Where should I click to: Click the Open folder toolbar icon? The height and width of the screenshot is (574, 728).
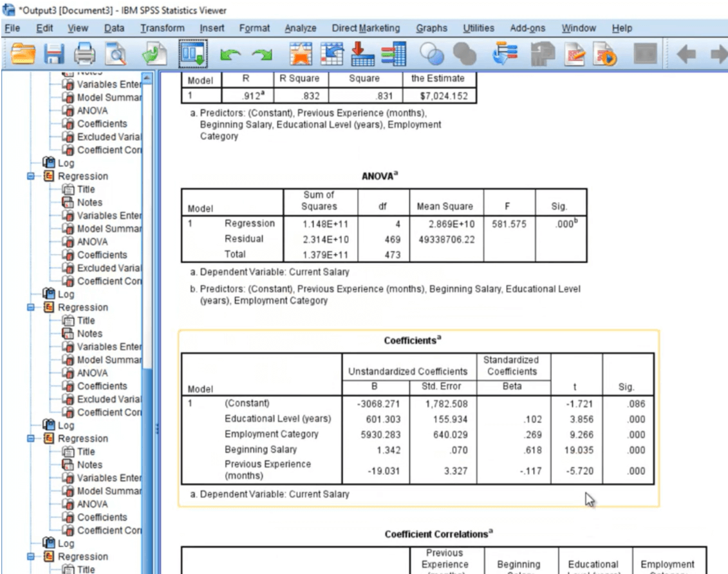coord(23,54)
